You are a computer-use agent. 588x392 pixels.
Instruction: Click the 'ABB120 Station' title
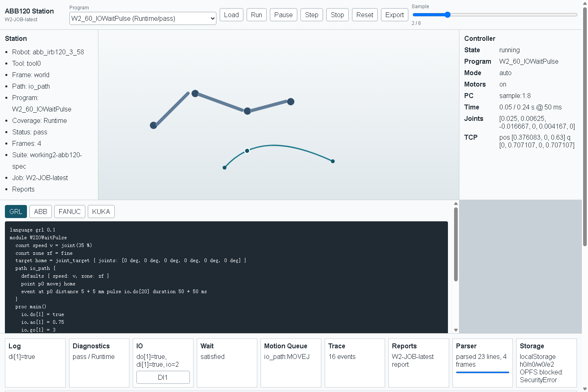click(29, 11)
